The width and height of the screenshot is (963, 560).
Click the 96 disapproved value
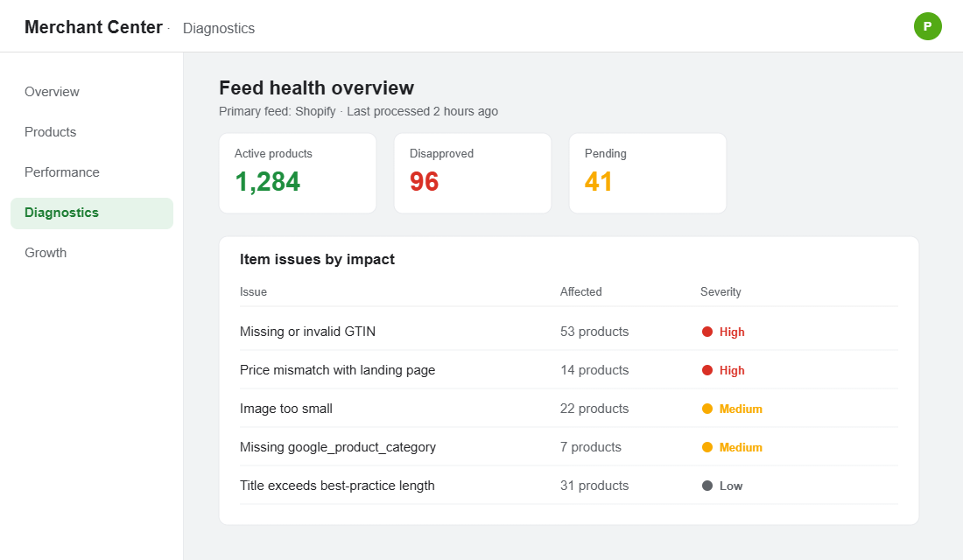click(x=424, y=182)
